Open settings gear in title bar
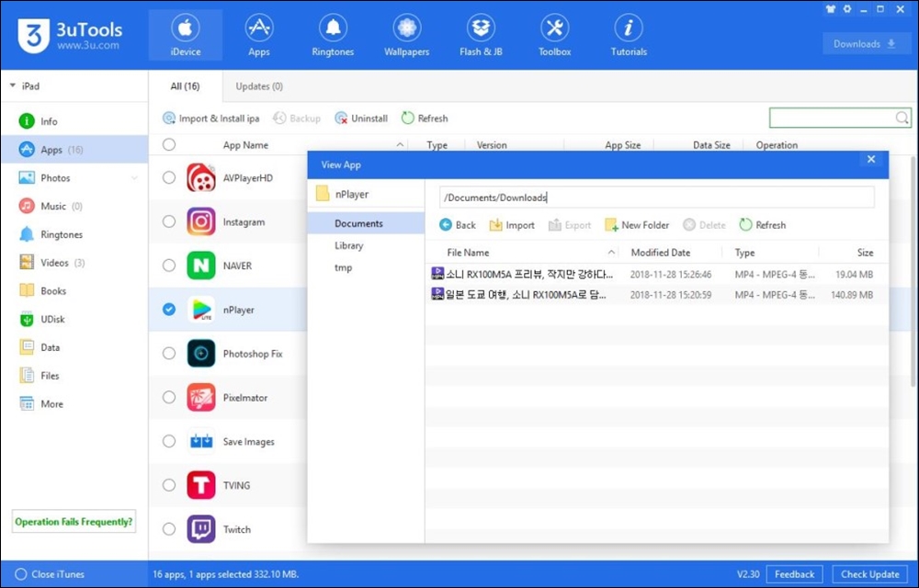This screenshot has width=919, height=588. tap(847, 9)
